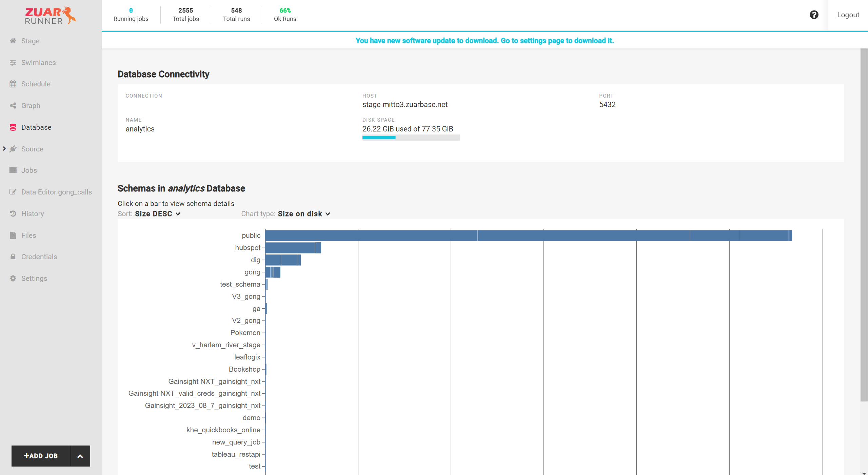Viewport: 868px width, 475px height.
Task: Open the Chart type dropdown
Action: [x=304, y=214]
